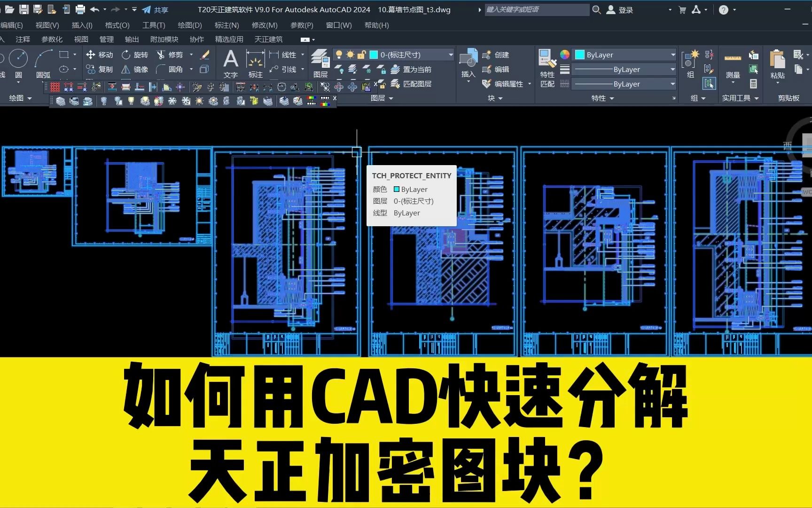The width and height of the screenshot is (812, 508).
Task: Click the search magnifier icon
Action: click(596, 9)
